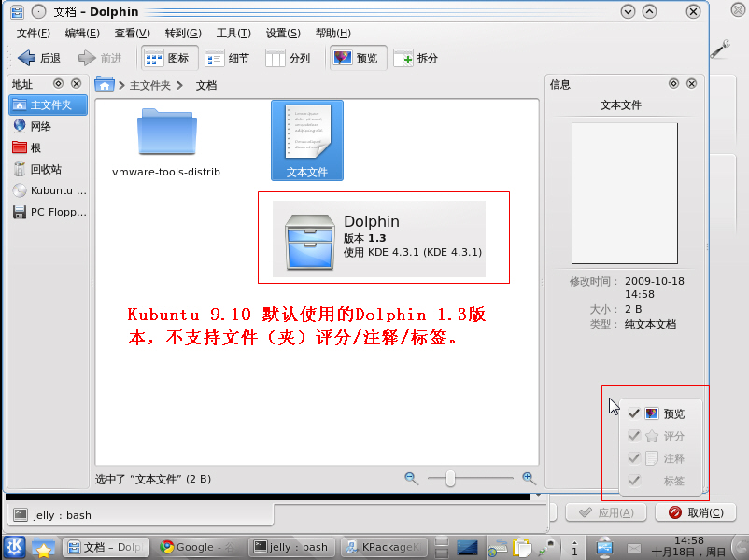Select the PC Floppy drive in places
Screen dimensions: 749x560
[x=48, y=212]
